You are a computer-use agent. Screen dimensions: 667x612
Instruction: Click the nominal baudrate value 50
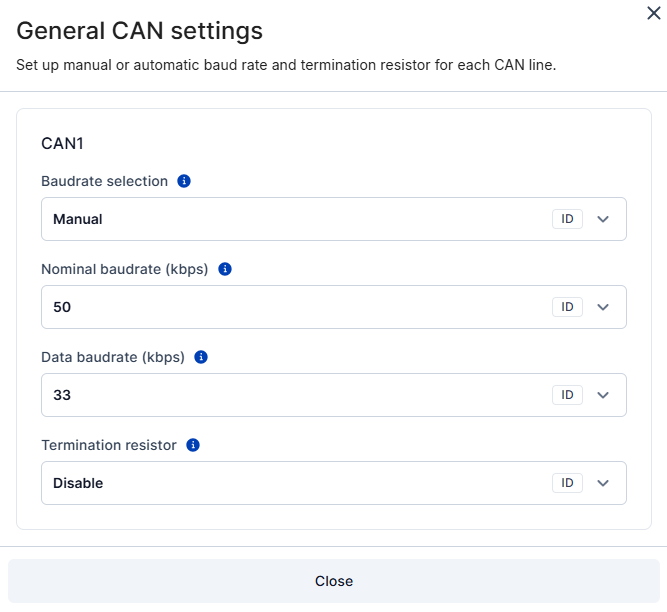(62, 307)
